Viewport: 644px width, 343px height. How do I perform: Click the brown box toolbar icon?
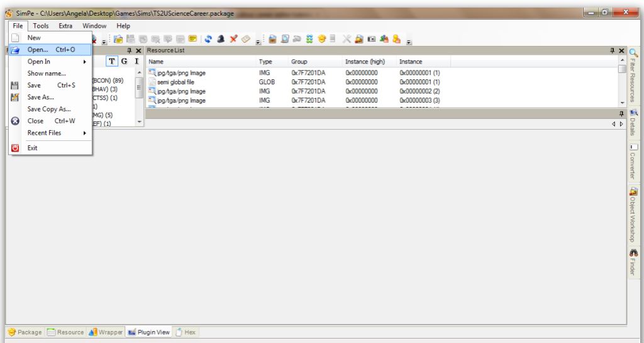272,39
